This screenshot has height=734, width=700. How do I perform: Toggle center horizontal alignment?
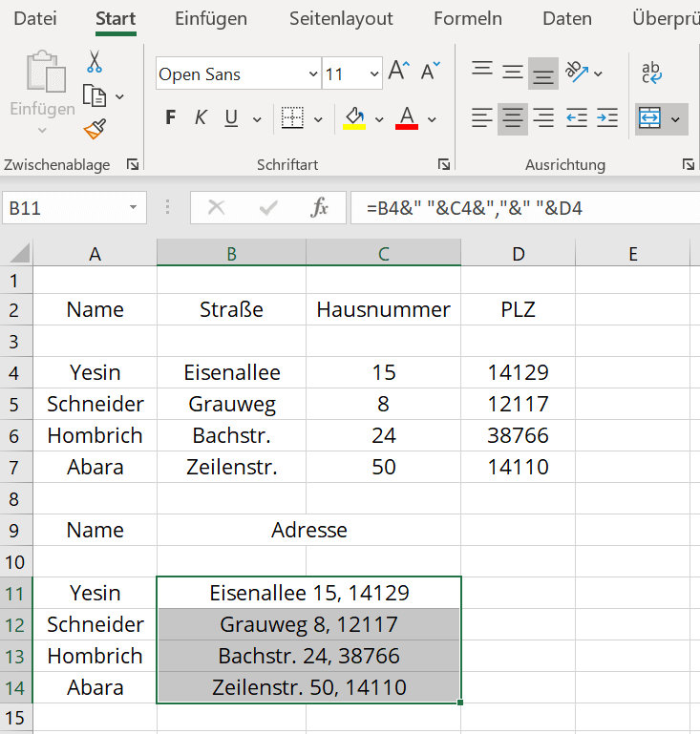513,118
